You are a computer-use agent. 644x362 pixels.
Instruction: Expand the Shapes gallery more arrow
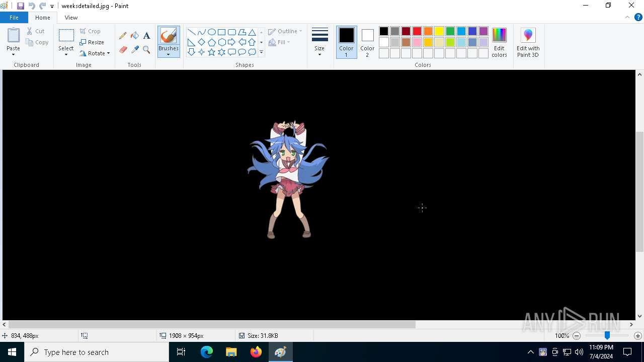tap(261, 52)
